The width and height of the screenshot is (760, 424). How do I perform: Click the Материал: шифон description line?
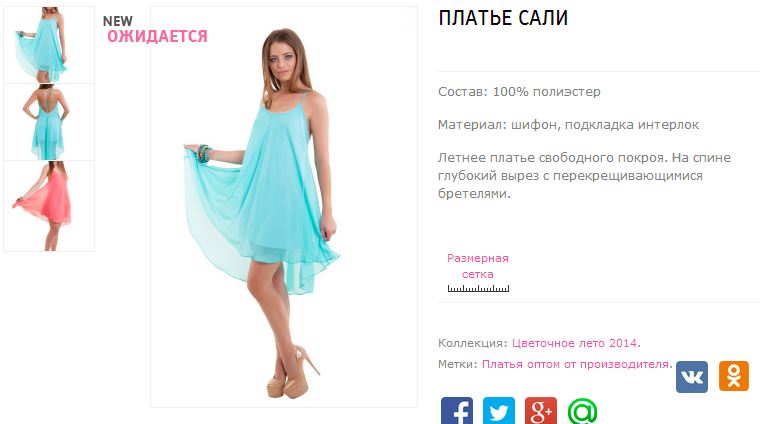[x=569, y=125]
